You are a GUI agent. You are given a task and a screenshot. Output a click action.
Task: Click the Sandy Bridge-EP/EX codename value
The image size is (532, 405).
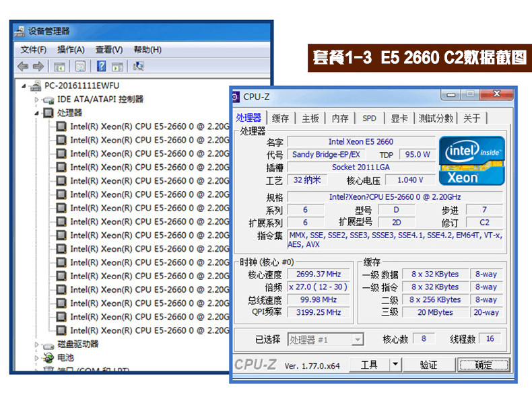(x=327, y=155)
